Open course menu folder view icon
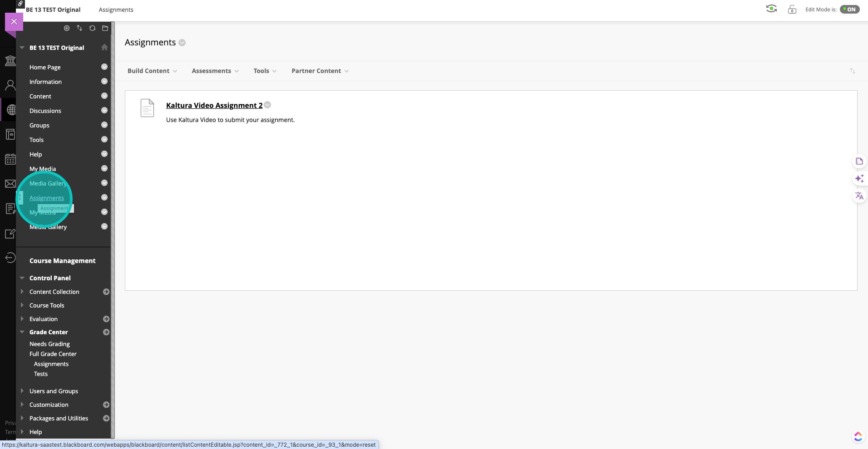 tap(105, 28)
